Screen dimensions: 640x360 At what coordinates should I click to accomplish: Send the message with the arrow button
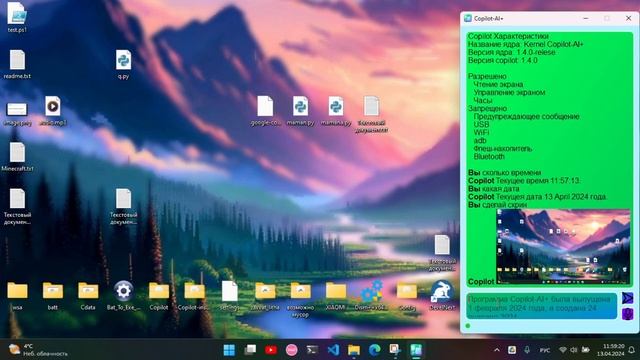(x=627, y=298)
